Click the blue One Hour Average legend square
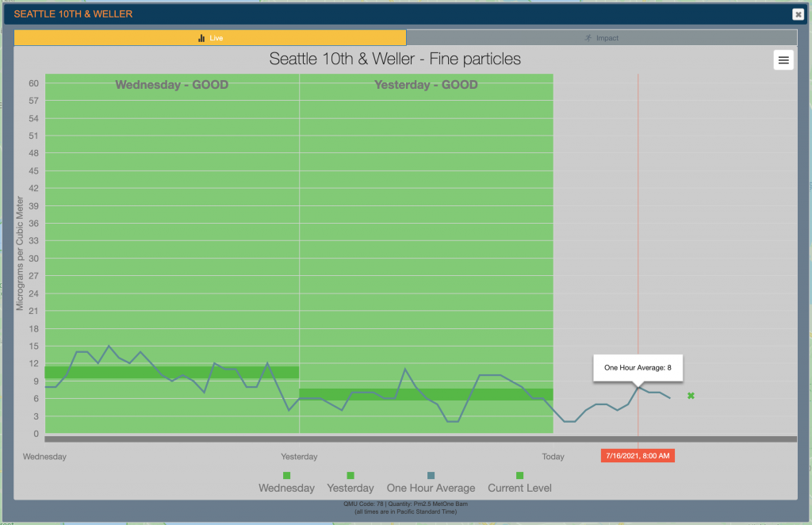812x525 pixels. coord(431,475)
